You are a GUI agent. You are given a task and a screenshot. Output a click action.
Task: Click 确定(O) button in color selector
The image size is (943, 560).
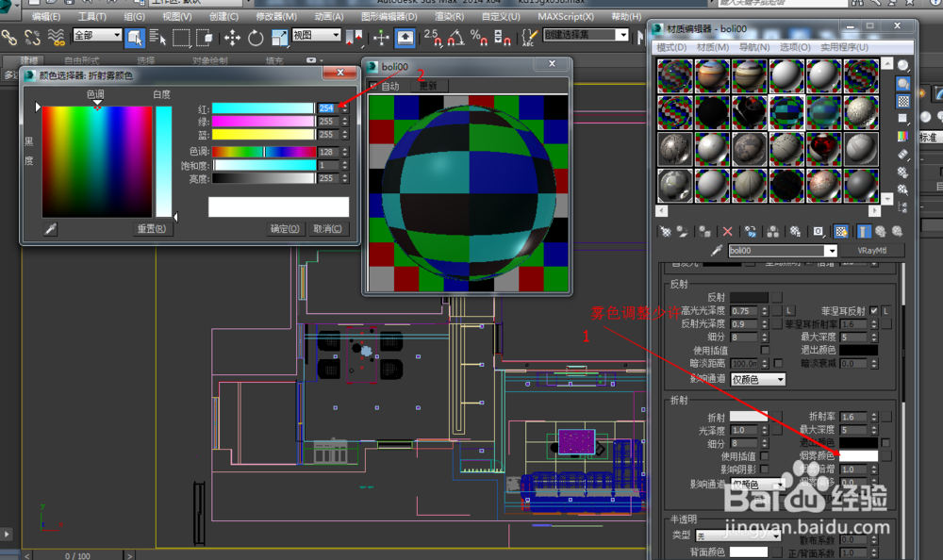point(285,228)
